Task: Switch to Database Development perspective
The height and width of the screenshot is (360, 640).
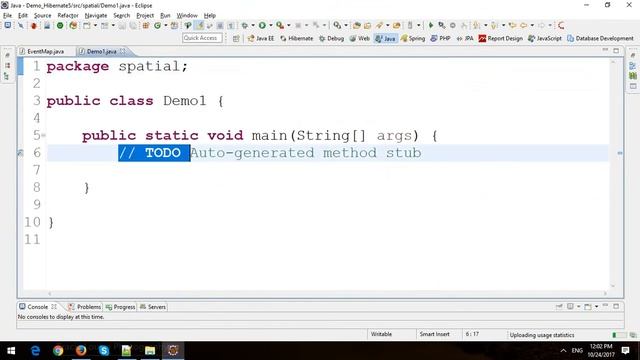Action: click(600, 38)
